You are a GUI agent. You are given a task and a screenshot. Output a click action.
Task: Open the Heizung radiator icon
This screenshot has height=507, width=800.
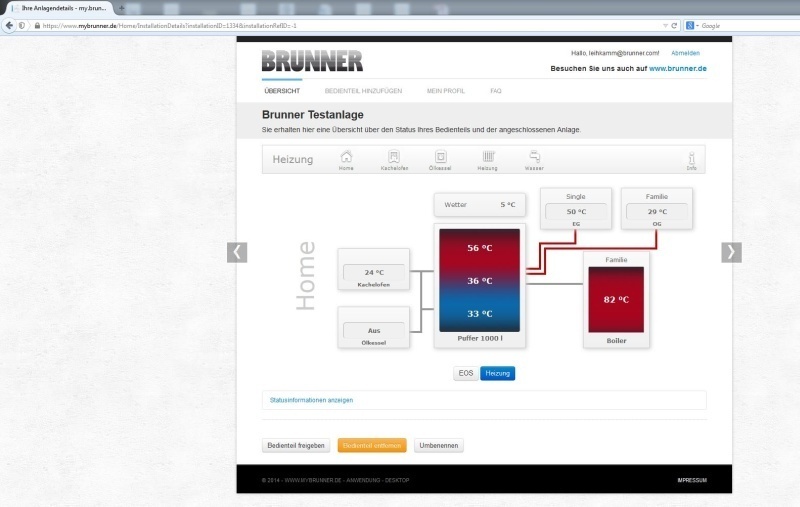pos(487,160)
